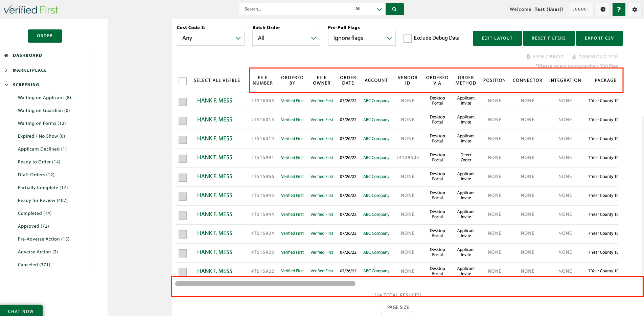Screen dimensions: 644x316
Task: Check the row box for file #T515945
Action: (183, 196)
